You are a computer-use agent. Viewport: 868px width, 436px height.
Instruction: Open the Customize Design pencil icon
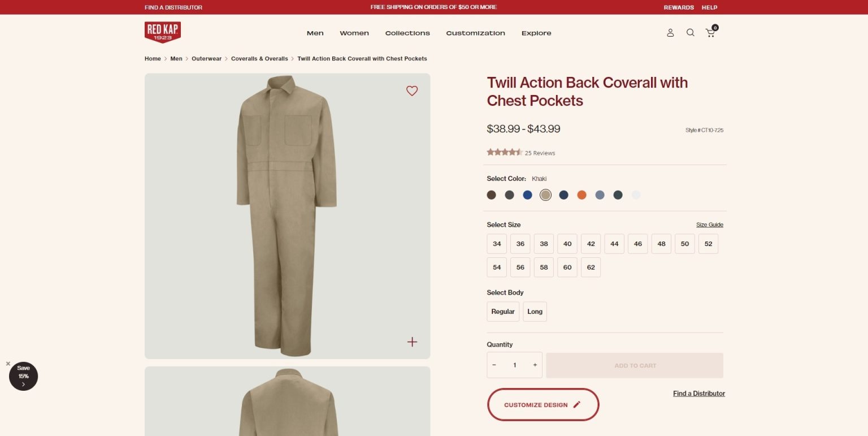(576, 404)
